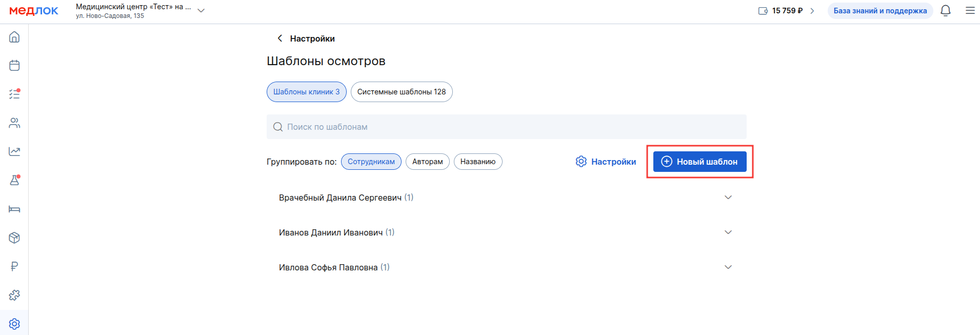Image resolution: width=980 pixels, height=335 pixels.
Task: Click the Новый шаблон button
Action: tap(699, 162)
